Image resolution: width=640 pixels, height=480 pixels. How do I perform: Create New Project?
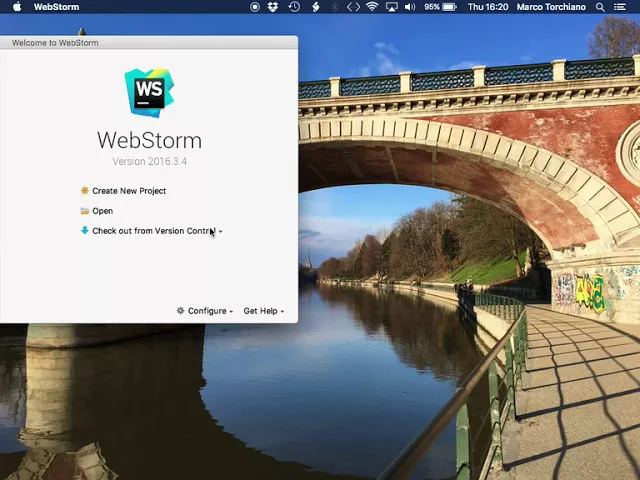[x=129, y=191]
